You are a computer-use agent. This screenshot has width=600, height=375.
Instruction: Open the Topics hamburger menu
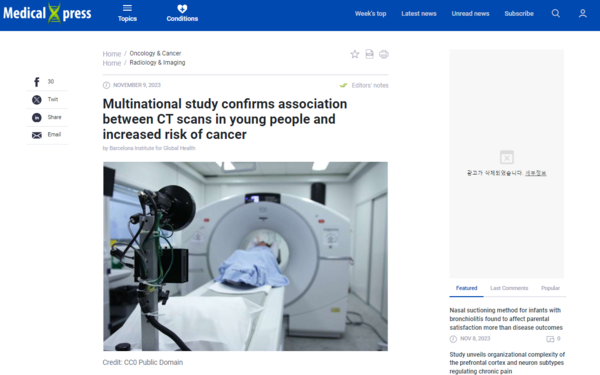tap(127, 13)
